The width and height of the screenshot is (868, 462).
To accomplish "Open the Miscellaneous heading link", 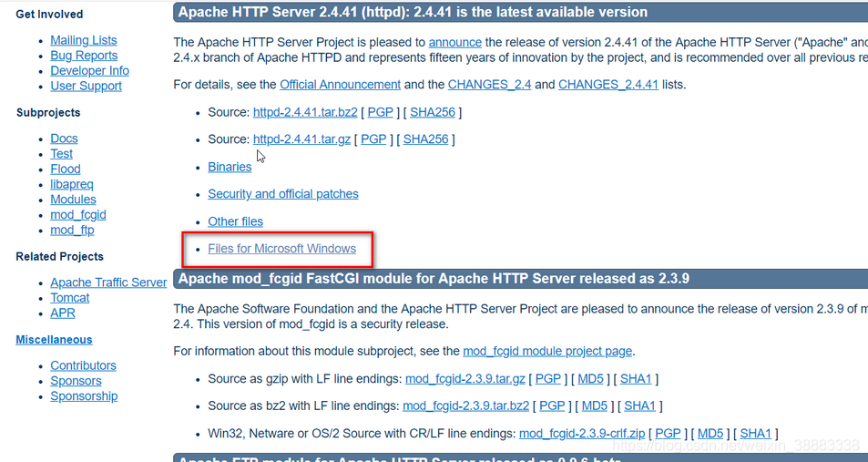I will click(x=54, y=340).
